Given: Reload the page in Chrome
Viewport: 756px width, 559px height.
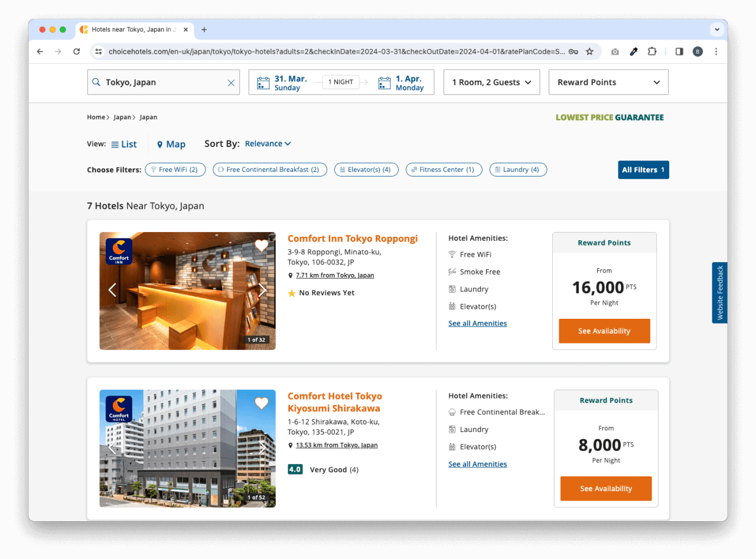Looking at the screenshot, I should click(x=76, y=51).
